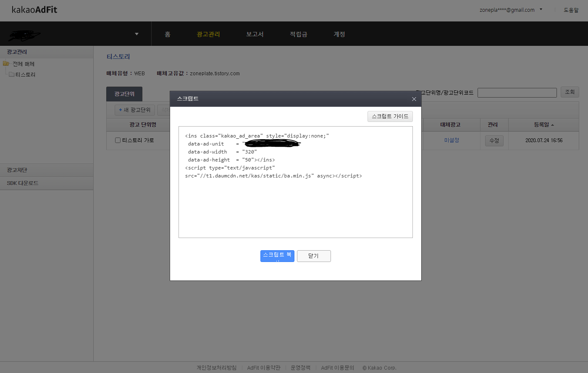The image size is (588, 373).
Task: Close the 스크립트 dialog with the X
Action: 414,99
